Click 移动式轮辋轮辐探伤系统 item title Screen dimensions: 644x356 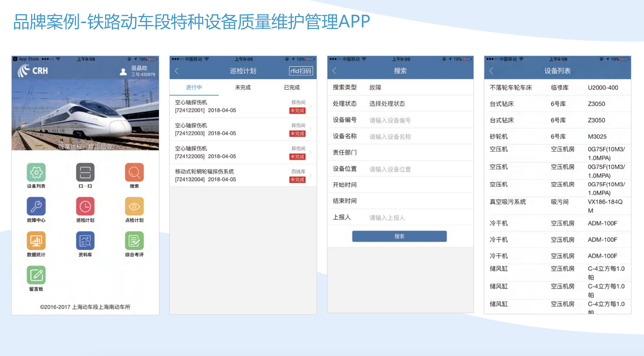coord(205,171)
